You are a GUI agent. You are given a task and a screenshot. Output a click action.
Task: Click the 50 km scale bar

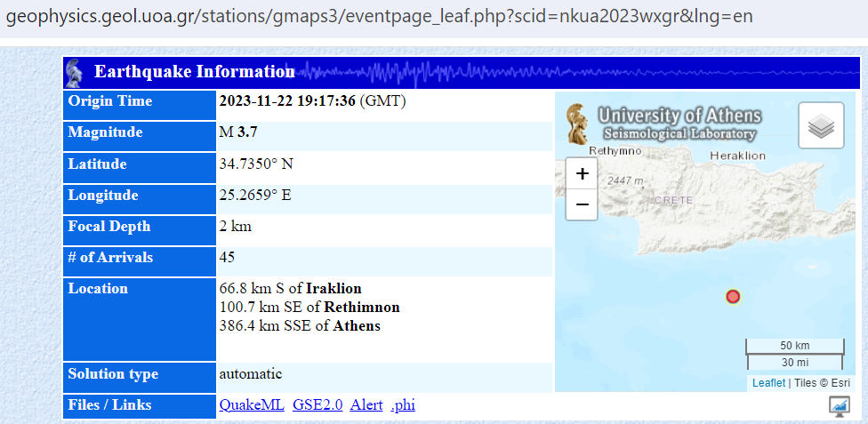click(x=794, y=346)
